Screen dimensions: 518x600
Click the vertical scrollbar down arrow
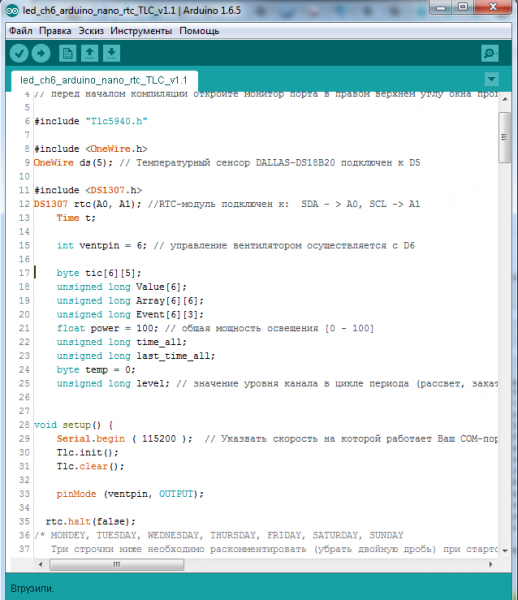505,550
